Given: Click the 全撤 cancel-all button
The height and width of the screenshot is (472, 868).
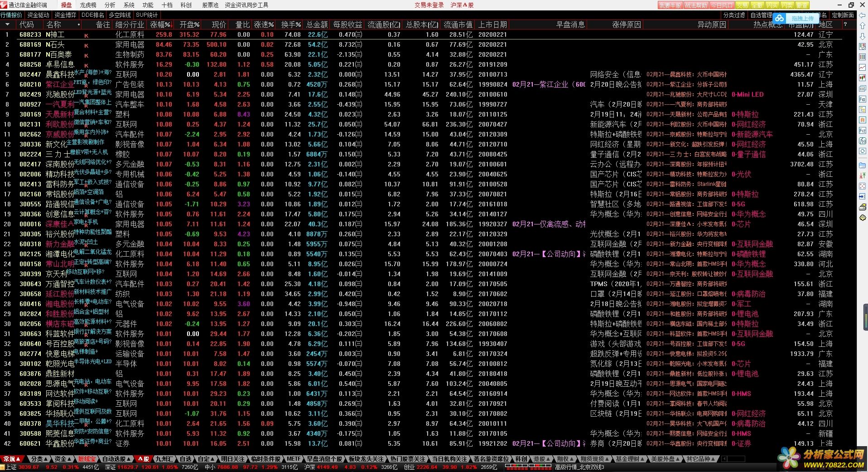Looking at the screenshot, I should [757, 5].
